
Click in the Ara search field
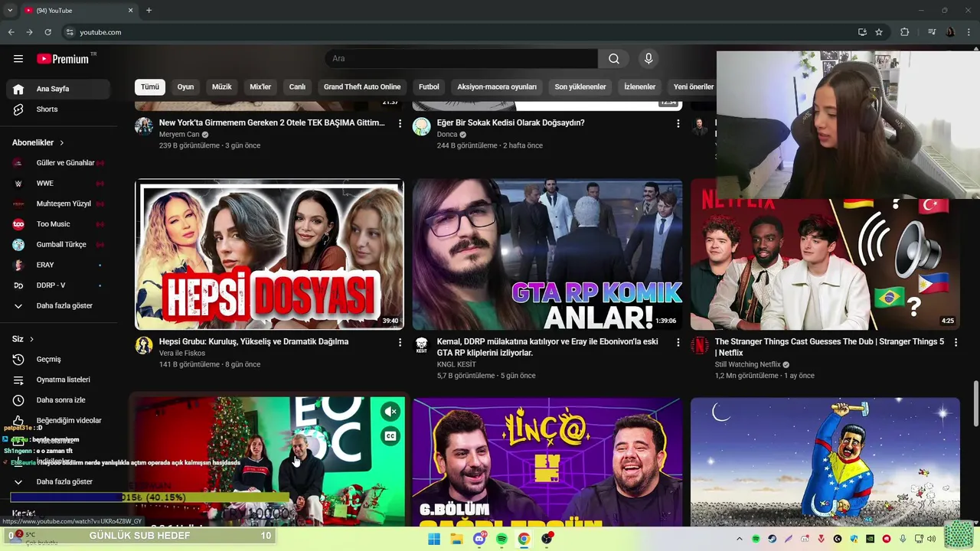pyautogui.click(x=462, y=59)
